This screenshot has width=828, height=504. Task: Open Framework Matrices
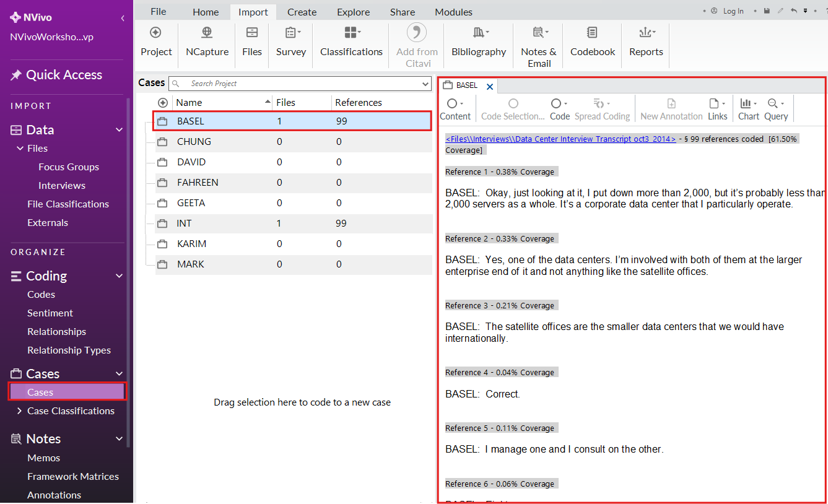73,477
